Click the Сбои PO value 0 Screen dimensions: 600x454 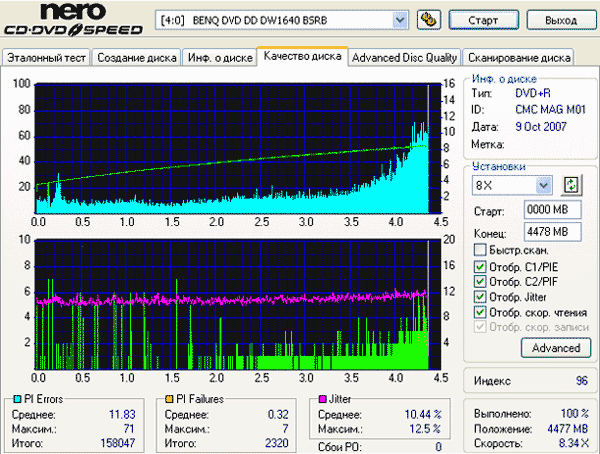point(439,447)
